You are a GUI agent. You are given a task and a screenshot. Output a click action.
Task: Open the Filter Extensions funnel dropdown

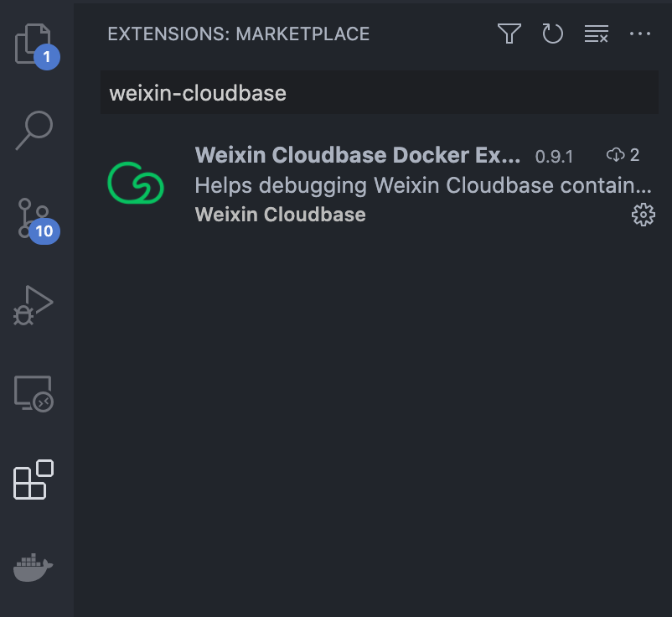pyautogui.click(x=509, y=34)
